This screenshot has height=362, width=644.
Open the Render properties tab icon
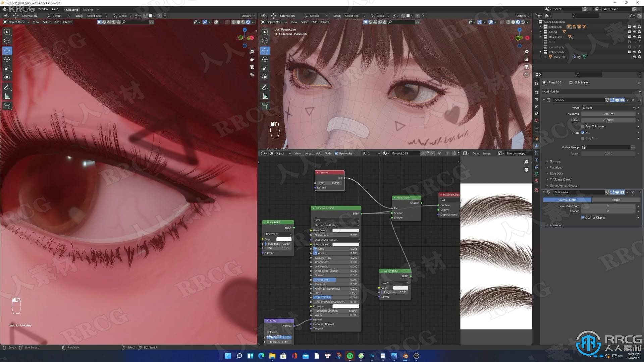[537, 92]
